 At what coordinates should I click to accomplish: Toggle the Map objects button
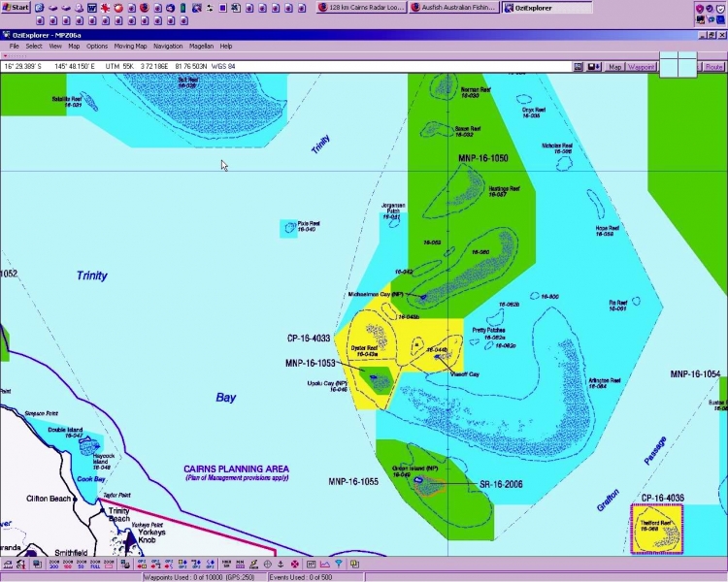coord(613,67)
